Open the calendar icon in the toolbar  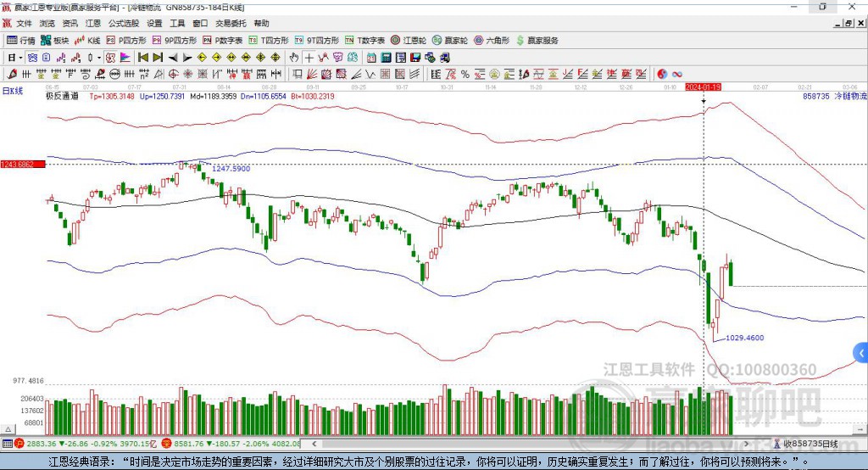371,58
